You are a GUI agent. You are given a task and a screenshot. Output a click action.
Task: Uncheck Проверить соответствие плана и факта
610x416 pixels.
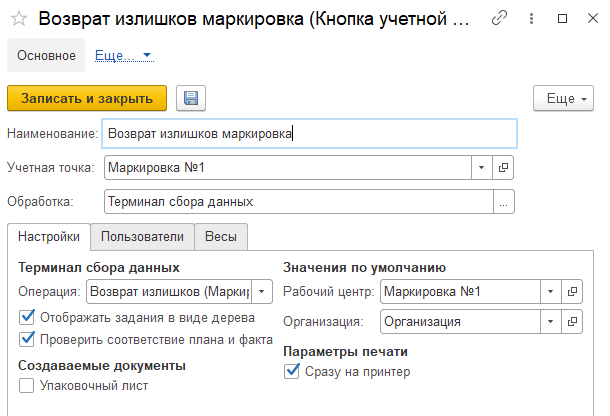tap(27, 338)
